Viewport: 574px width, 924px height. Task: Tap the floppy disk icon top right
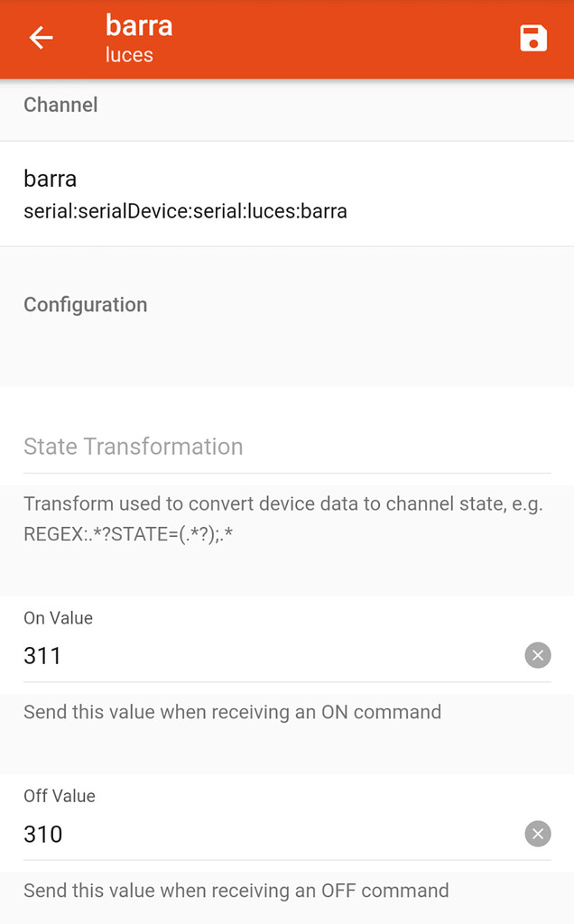pos(533,38)
